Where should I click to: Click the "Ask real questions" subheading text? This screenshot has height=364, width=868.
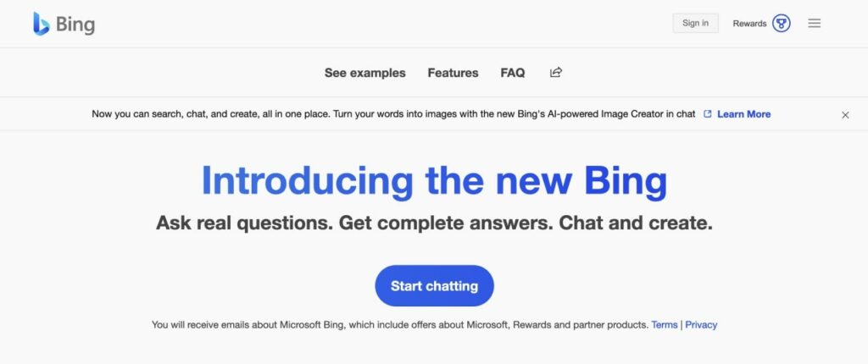pos(434,223)
